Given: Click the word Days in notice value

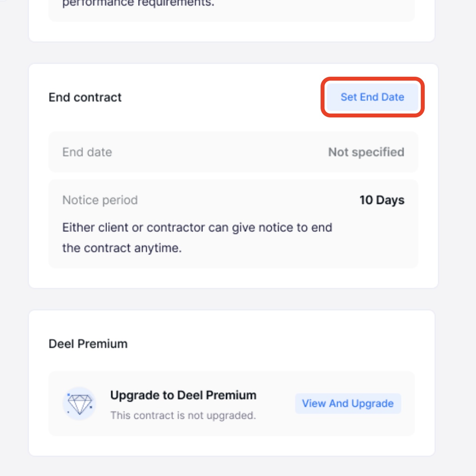Looking at the screenshot, I should point(390,200).
